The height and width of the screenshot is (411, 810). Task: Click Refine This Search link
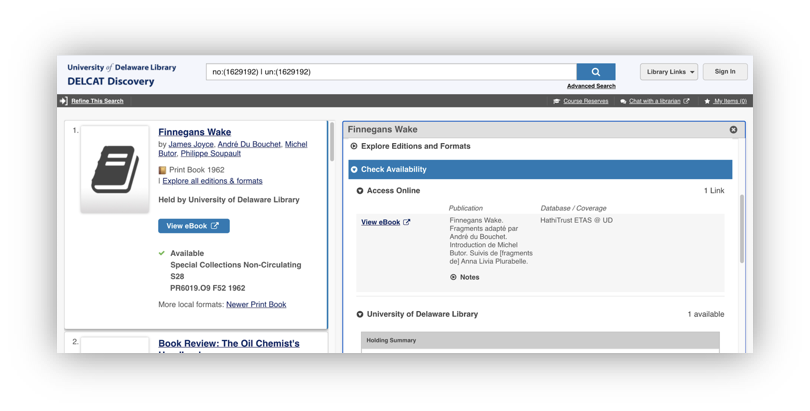[97, 101]
